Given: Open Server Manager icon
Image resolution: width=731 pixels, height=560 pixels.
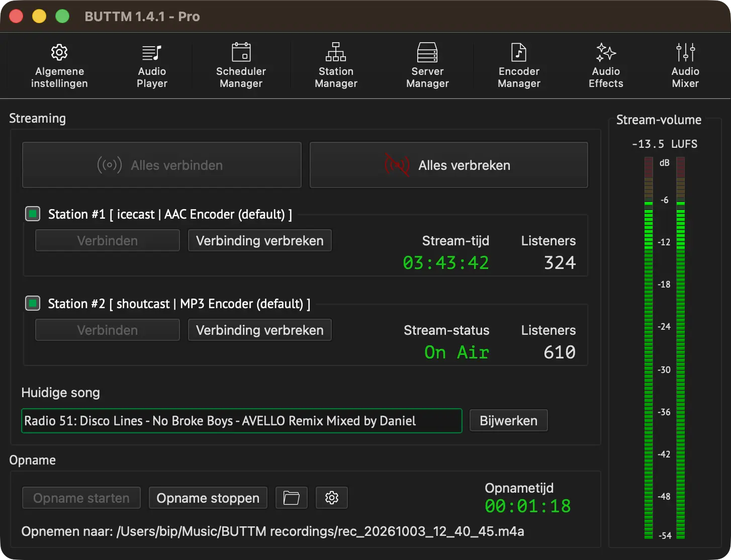Looking at the screenshot, I should pyautogui.click(x=427, y=52).
